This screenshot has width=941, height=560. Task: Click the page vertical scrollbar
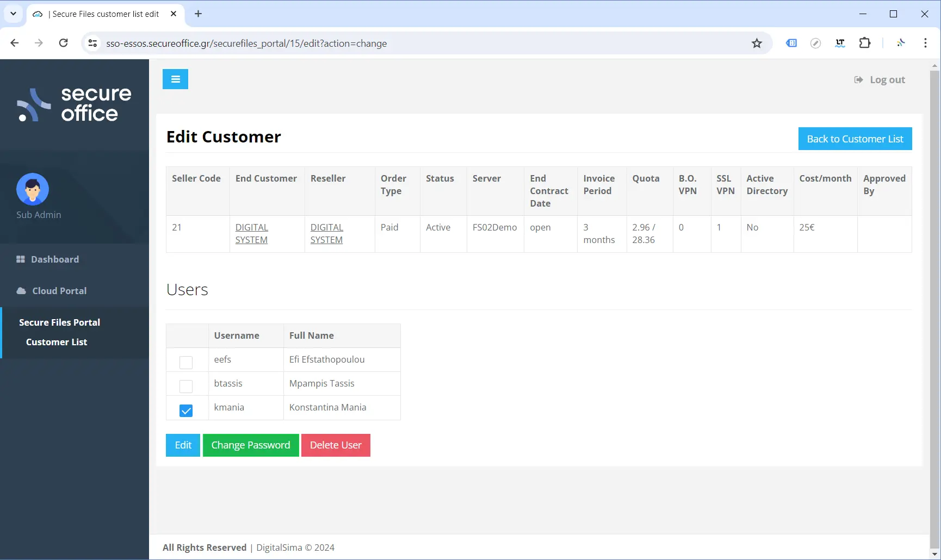point(935,310)
